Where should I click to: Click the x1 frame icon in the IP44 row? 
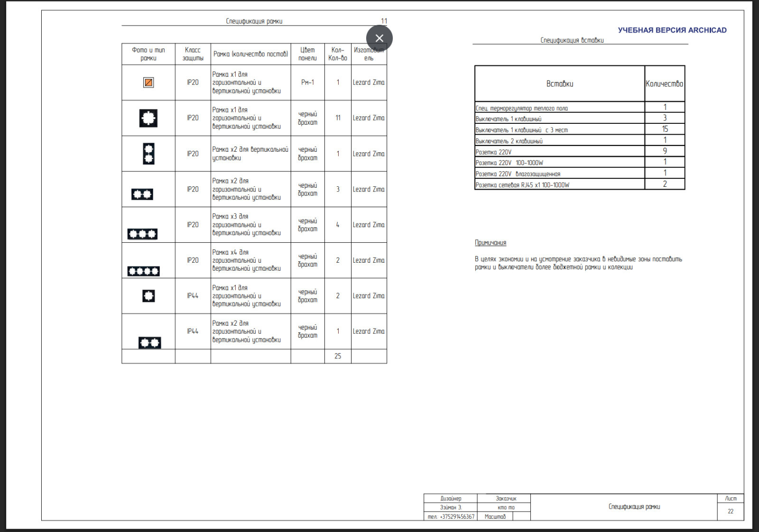148,296
